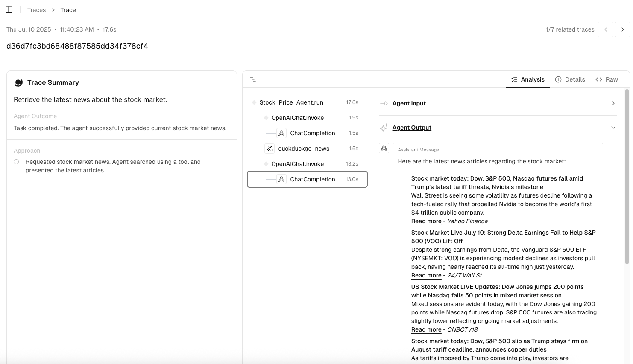
Task: Go to next related trace
Action: 623,29
